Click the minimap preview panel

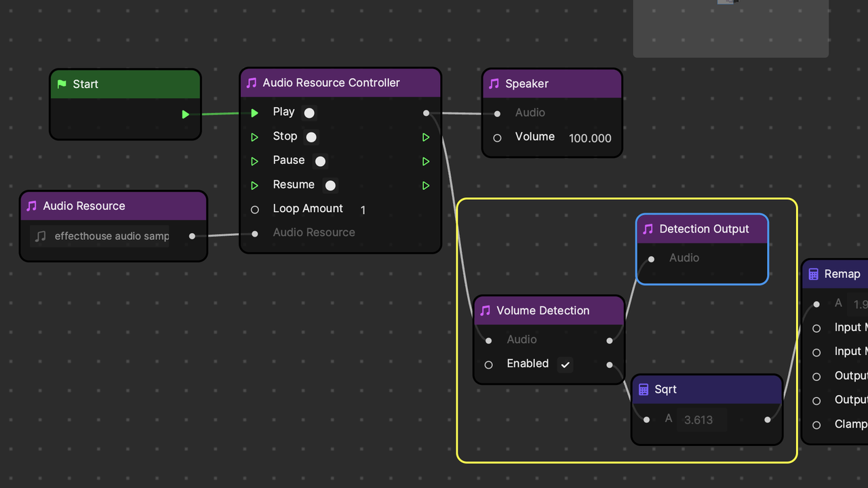[x=730, y=28]
